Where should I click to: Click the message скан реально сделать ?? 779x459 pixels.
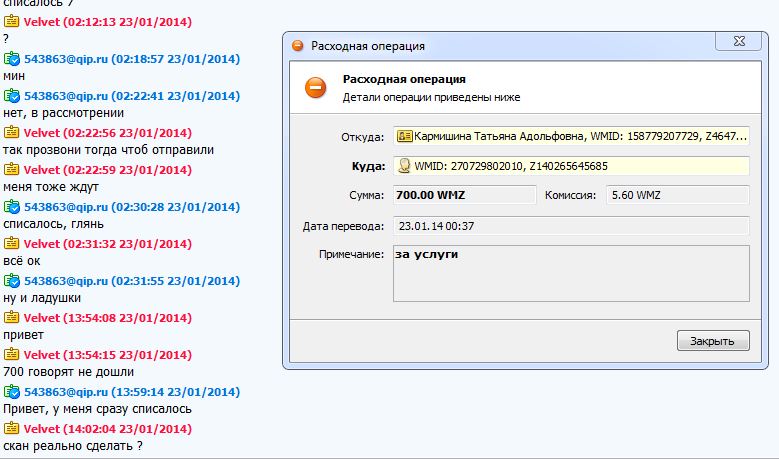coord(73,446)
